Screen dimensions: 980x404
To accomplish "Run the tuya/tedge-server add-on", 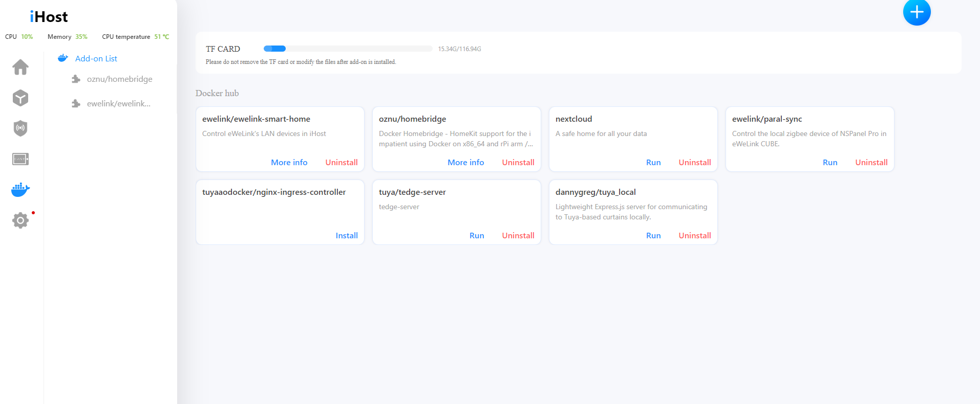I will click(477, 235).
